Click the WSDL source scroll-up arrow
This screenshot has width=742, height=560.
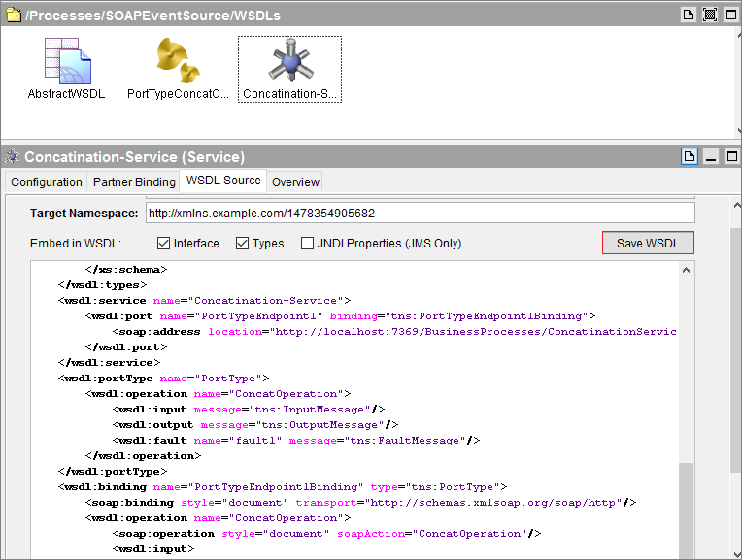[687, 270]
